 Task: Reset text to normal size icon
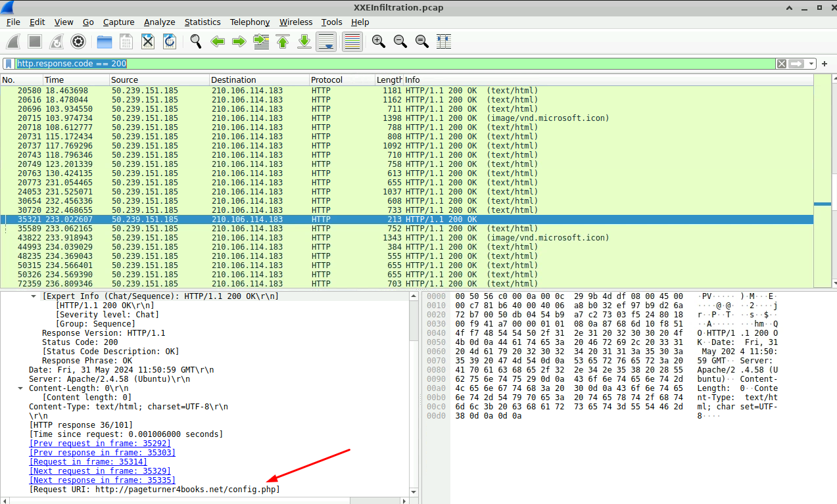click(421, 41)
